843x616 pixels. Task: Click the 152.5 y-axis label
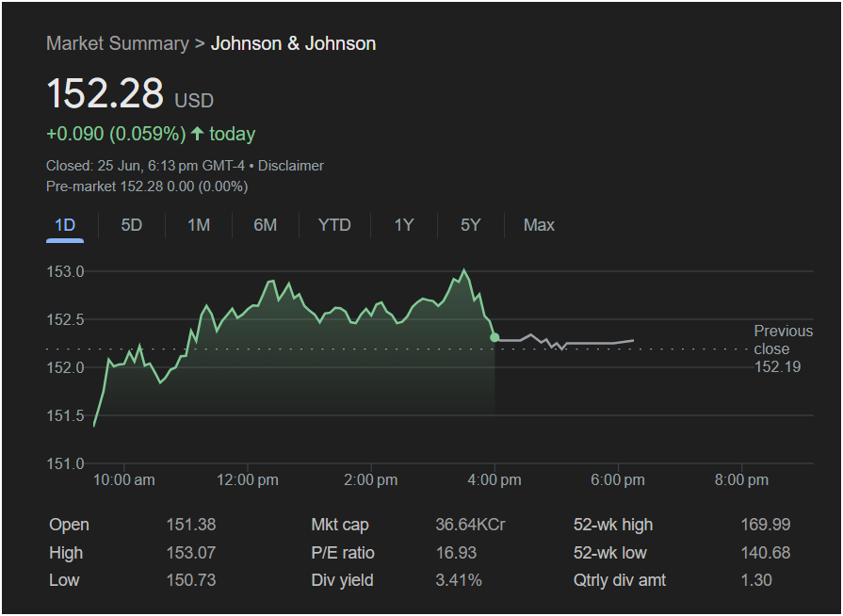(66, 320)
